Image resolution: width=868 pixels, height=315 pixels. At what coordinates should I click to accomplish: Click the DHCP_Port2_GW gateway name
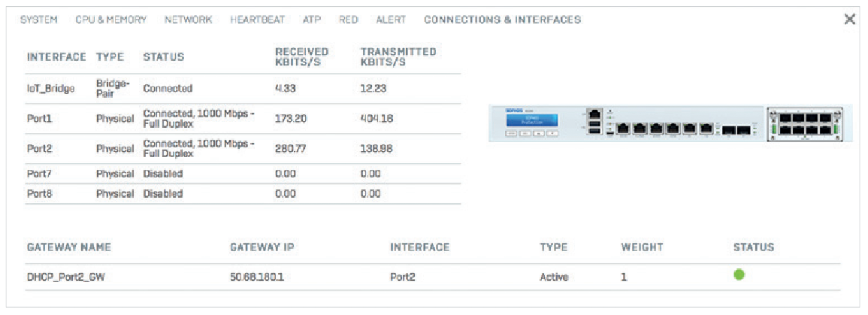(66, 277)
